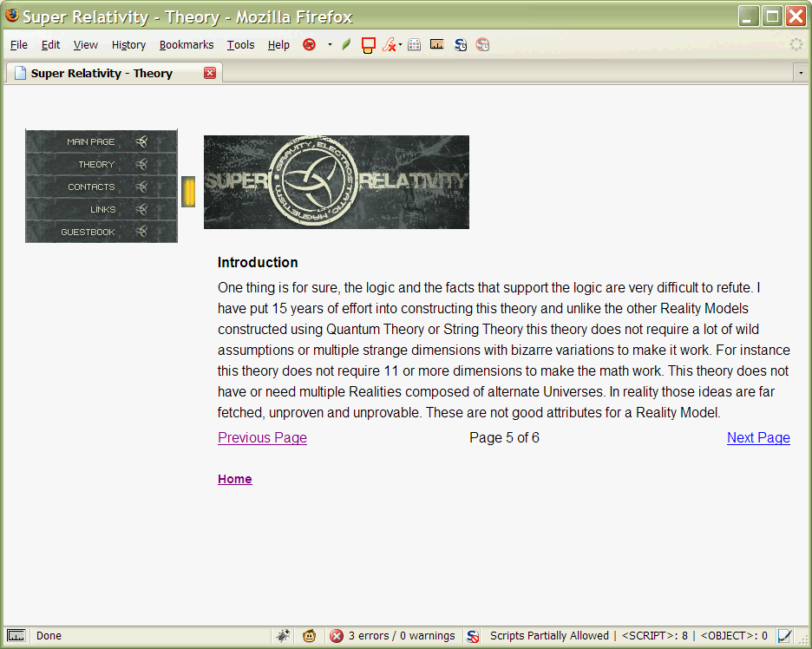Click the red block-cookies toolbar icon

click(309, 44)
